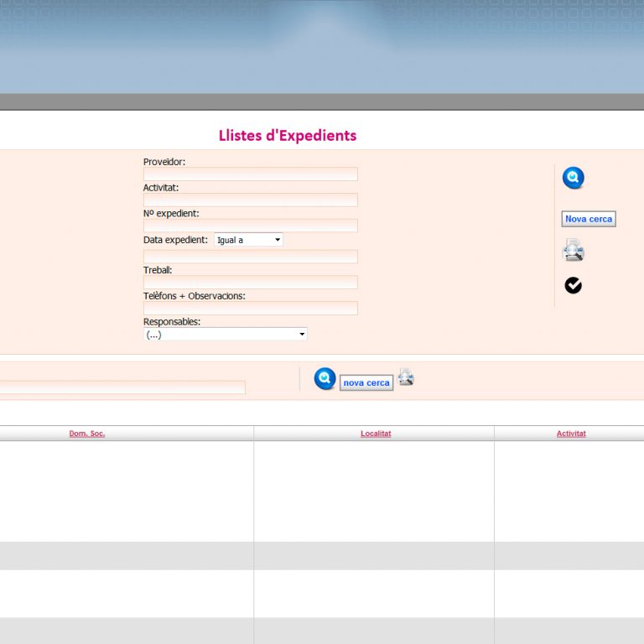Sort the table by Localitat column
Viewport: 644px width, 644px height.
(x=376, y=434)
